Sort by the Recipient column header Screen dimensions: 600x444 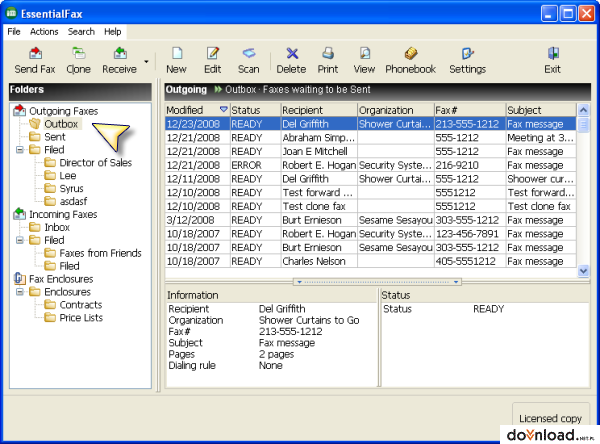(x=319, y=110)
